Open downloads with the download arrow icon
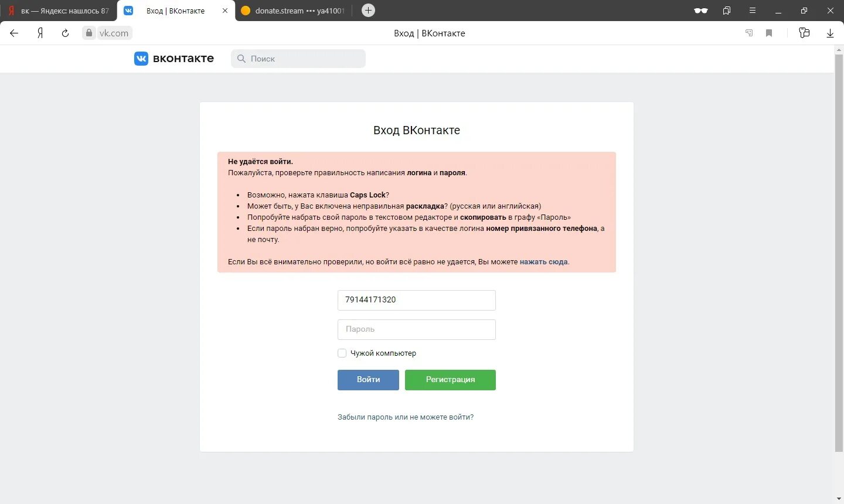844x504 pixels. pos(830,33)
